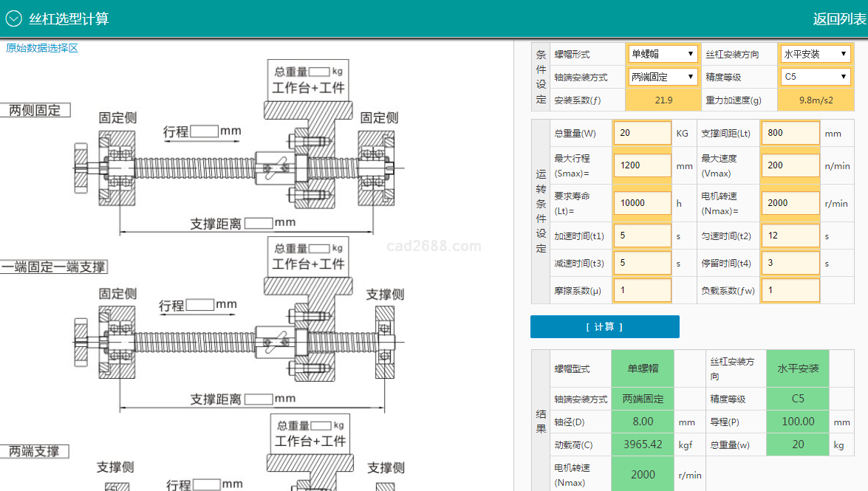Focus the 匀速时间(t2) input field
This screenshot has height=491, width=868.
(790, 236)
